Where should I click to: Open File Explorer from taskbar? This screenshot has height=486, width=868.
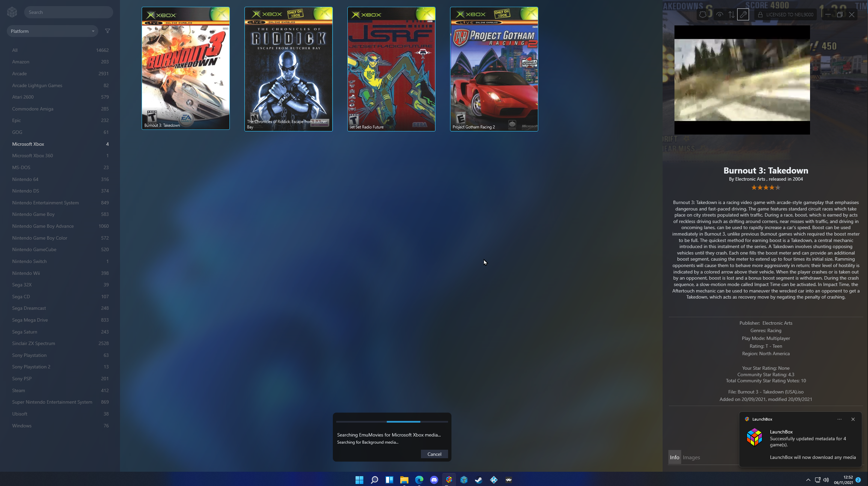tap(404, 480)
